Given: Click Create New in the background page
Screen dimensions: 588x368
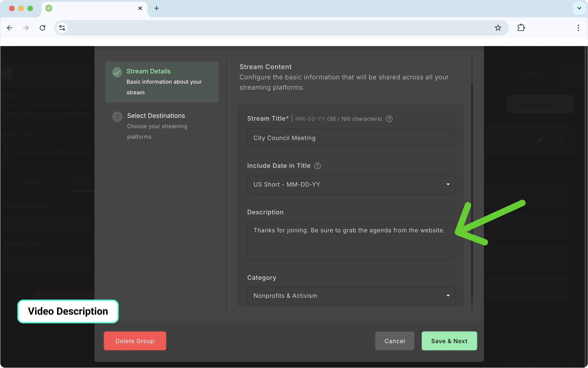Looking at the screenshot, I should 540,104.
